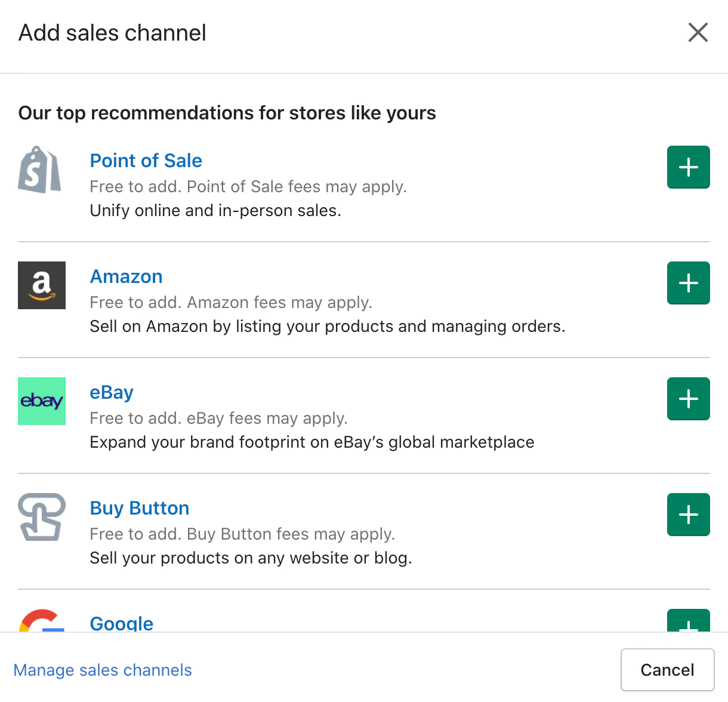Click the Amazon logo icon
Screen dimensions: 728x702
tap(42, 285)
